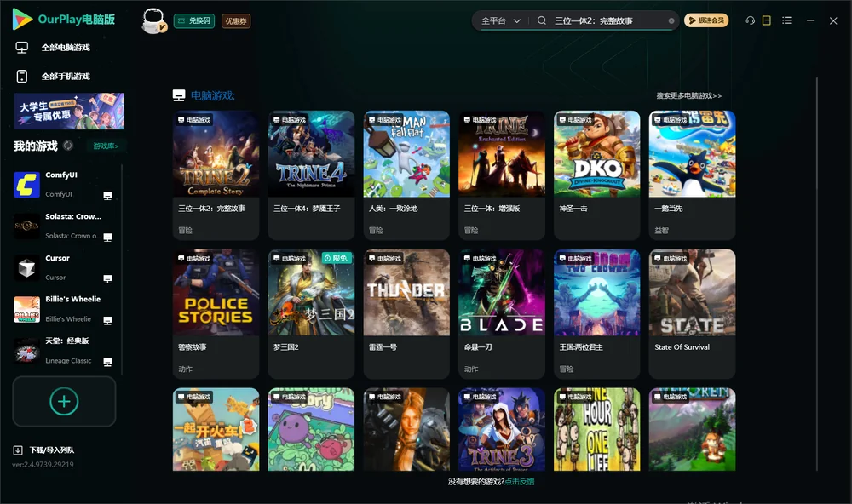The width and height of the screenshot is (852, 504).
Task: Open 天堂: 经典版 Lineage Classic icon
Action: pos(26,351)
